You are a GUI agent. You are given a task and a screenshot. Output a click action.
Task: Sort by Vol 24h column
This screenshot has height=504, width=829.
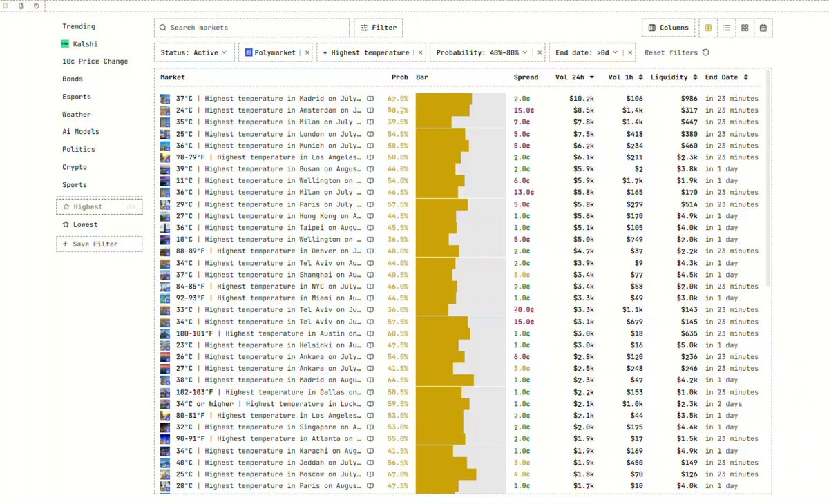[x=575, y=77]
